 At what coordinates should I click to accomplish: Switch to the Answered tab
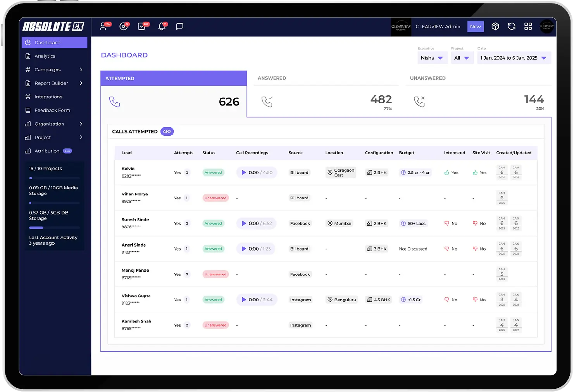pyautogui.click(x=324, y=78)
